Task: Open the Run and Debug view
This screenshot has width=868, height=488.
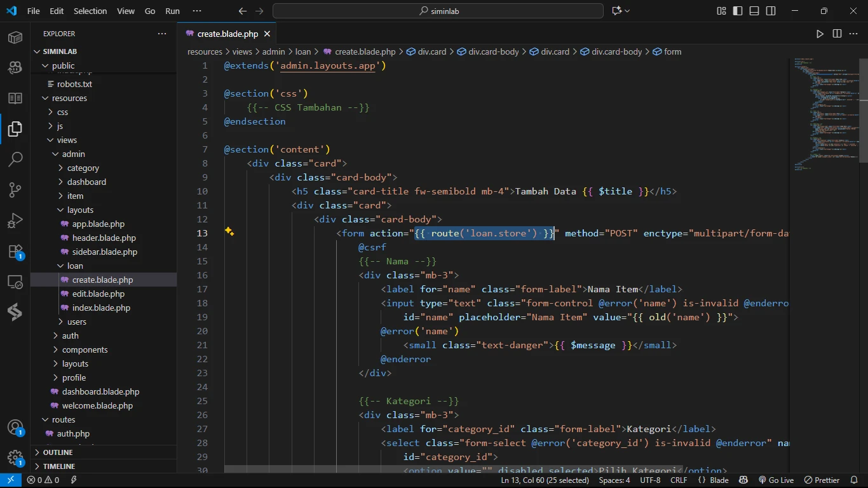Action: point(15,220)
